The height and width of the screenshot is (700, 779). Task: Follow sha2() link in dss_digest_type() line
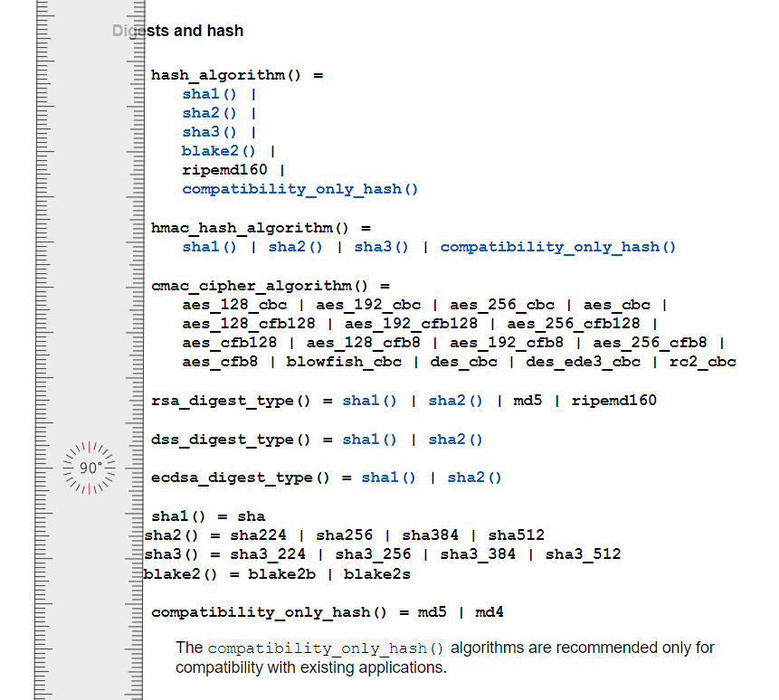tap(456, 440)
